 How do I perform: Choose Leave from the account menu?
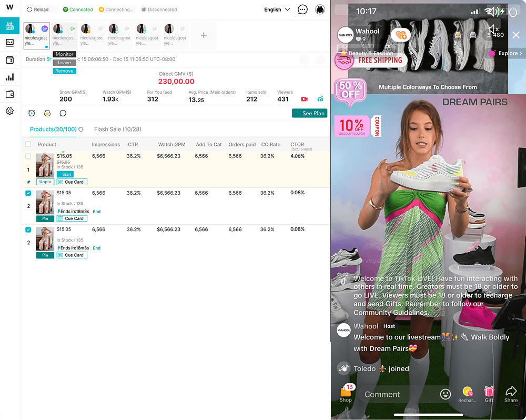(64, 63)
